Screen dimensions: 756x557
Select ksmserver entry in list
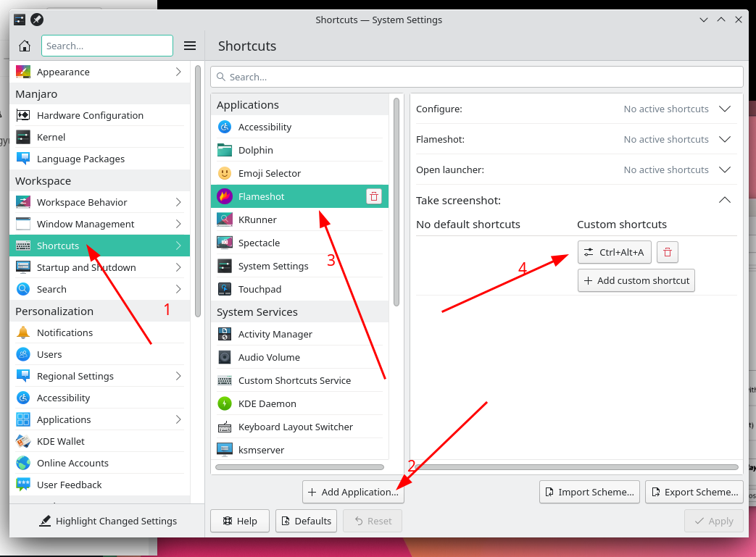point(299,449)
